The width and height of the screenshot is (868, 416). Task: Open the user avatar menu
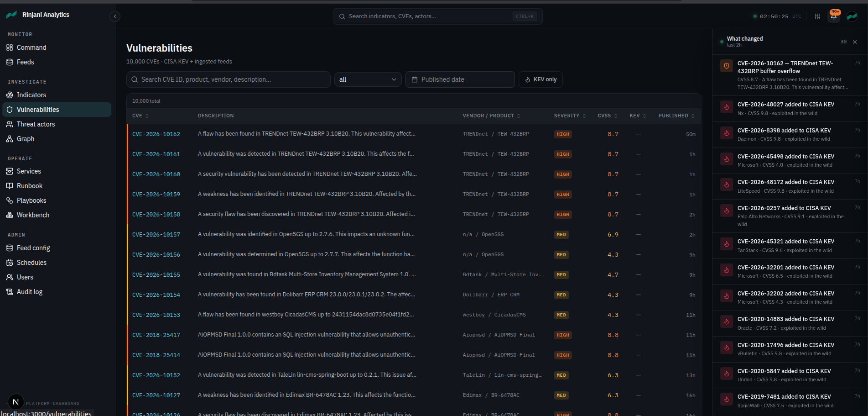pyautogui.click(x=852, y=16)
